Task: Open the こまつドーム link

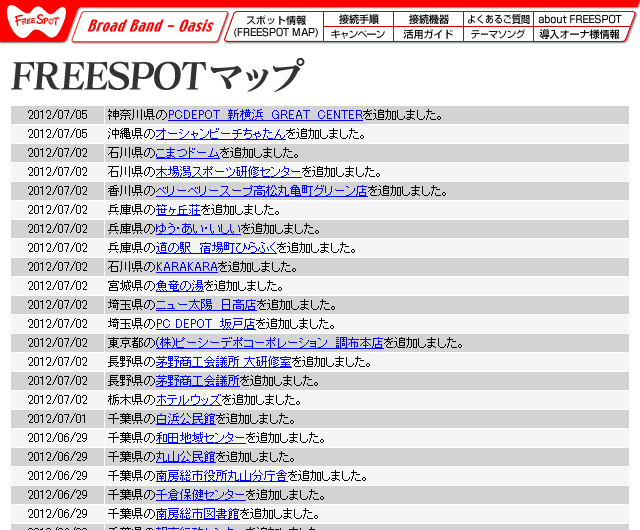Action: [188, 153]
